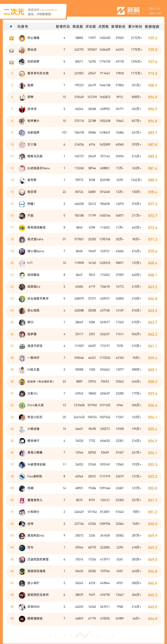Screen dimensions: 167x644
Task: Click the Newrank logo icon in header
Action: coord(121,11)
